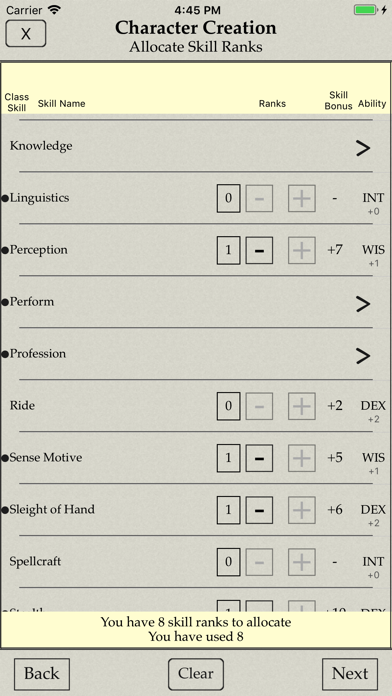Go Back to previous step

pos(42,674)
